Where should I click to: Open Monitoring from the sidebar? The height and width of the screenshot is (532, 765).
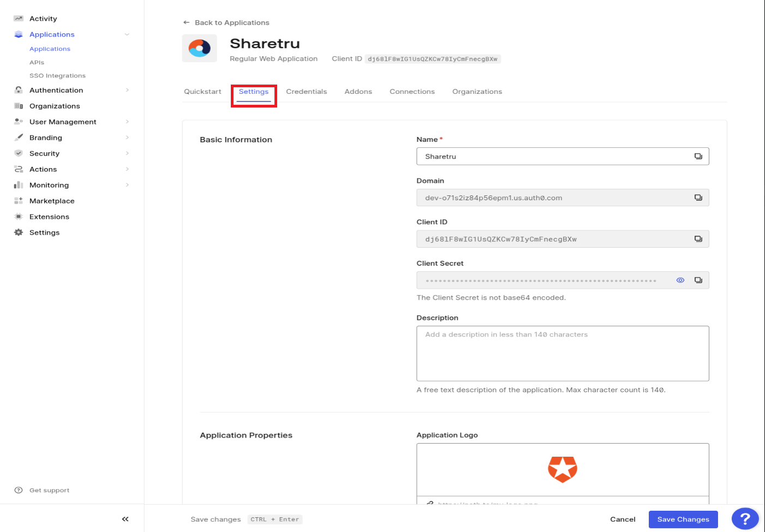coord(50,185)
